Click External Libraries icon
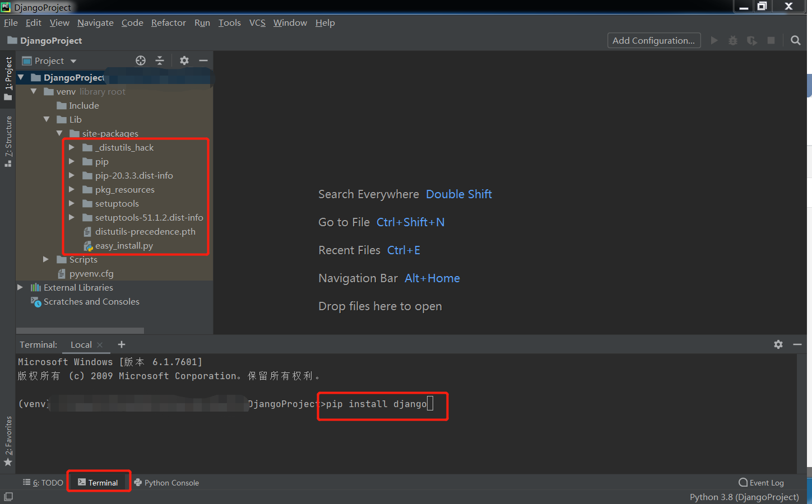 [36, 287]
